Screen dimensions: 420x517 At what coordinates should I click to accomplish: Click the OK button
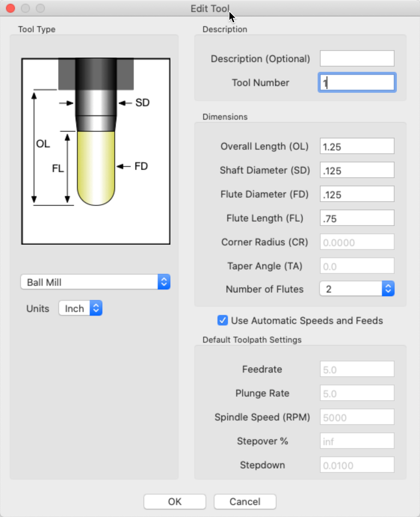[175, 502]
